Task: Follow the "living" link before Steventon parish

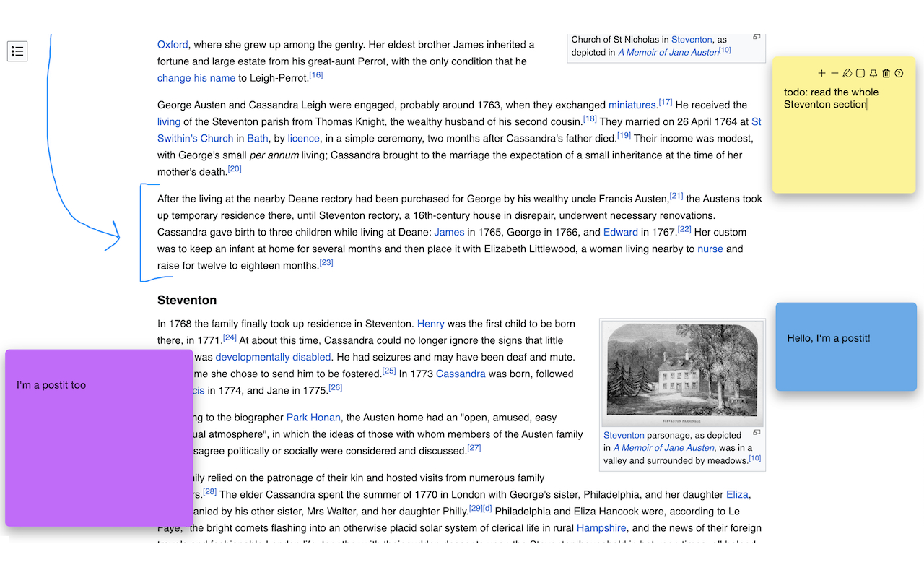Action: point(169,121)
